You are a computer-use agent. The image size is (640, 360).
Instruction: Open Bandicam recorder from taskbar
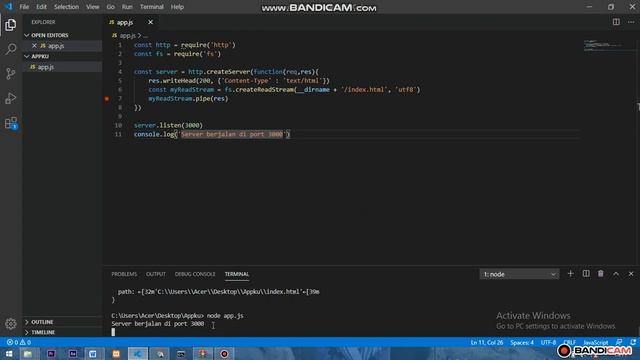[x=224, y=353]
